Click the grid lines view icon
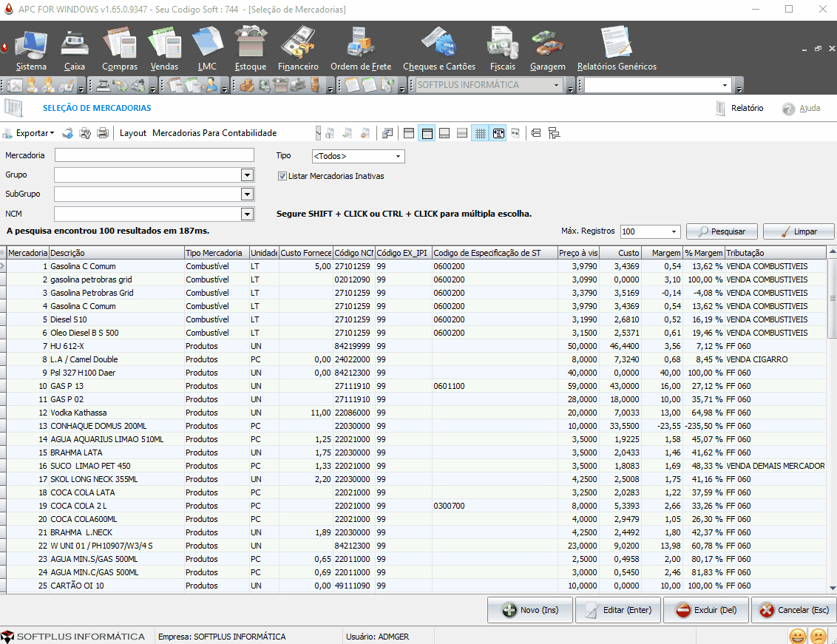 click(x=481, y=134)
